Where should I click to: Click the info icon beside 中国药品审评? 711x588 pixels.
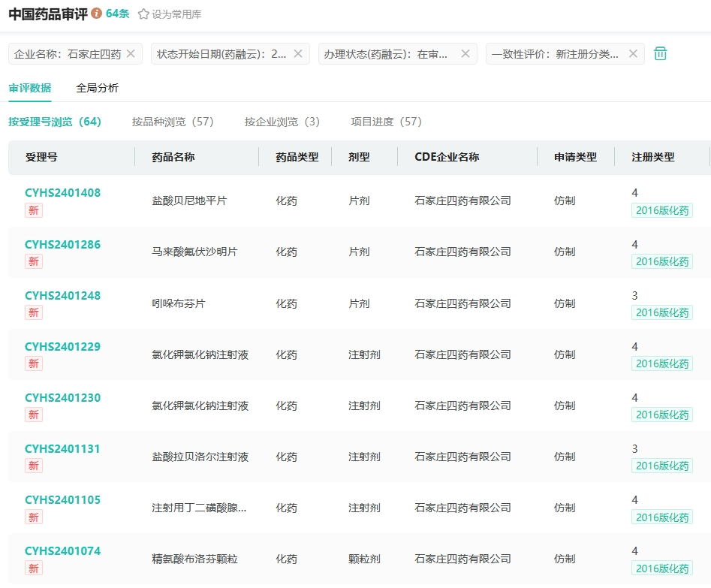point(96,14)
